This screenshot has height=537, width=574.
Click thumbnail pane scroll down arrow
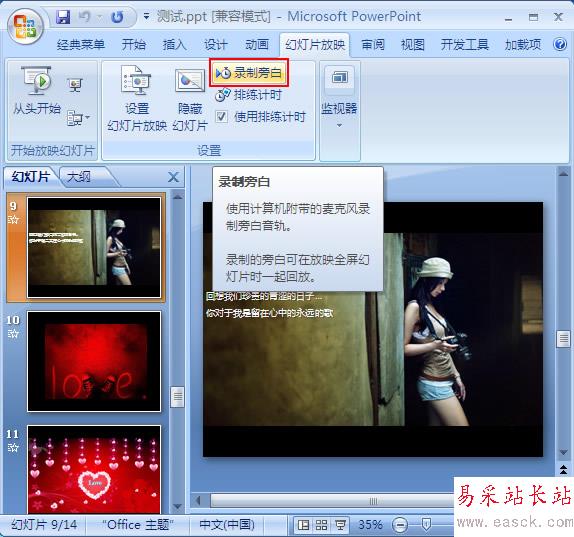[178, 507]
